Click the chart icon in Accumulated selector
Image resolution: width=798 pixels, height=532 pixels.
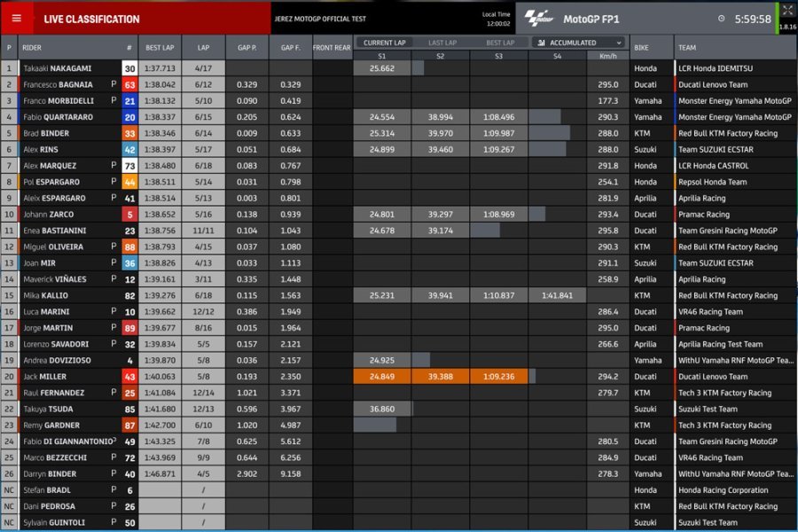(x=541, y=43)
